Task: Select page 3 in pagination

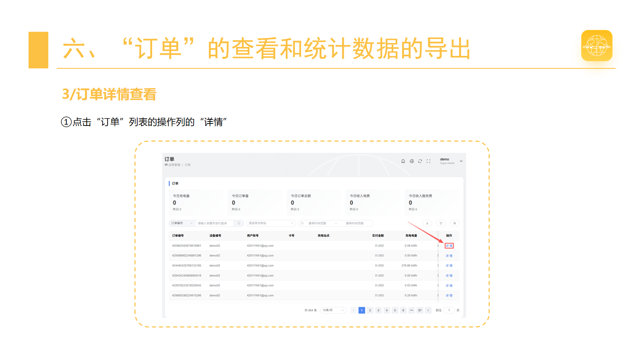Action: [378, 310]
